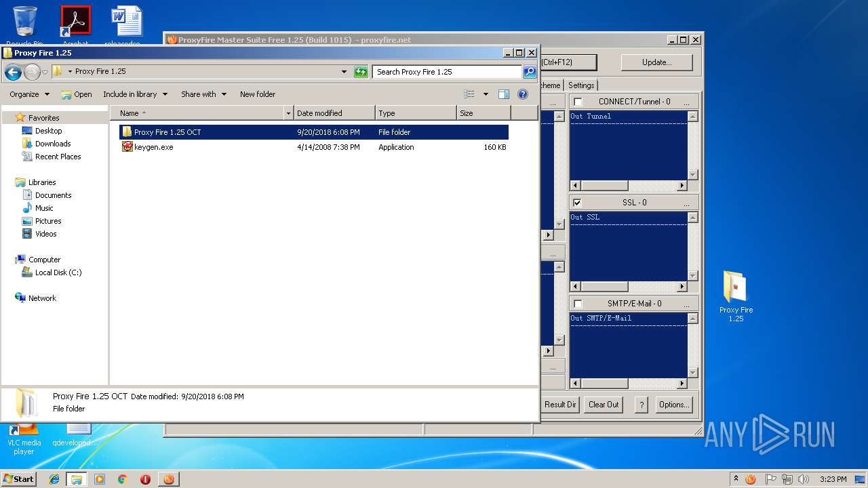868x488 pixels.
Task: Open Internet Explorer in taskbar
Action: point(54,479)
